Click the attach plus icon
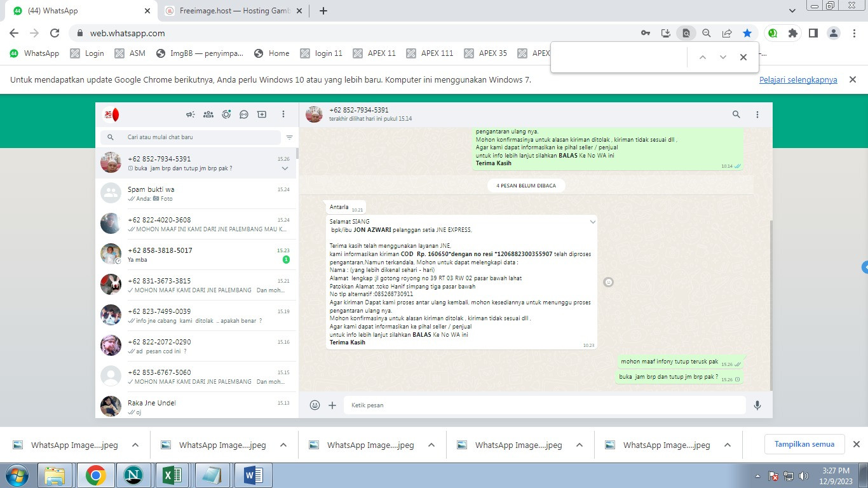Image resolution: width=868 pixels, height=488 pixels. click(x=332, y=405)
